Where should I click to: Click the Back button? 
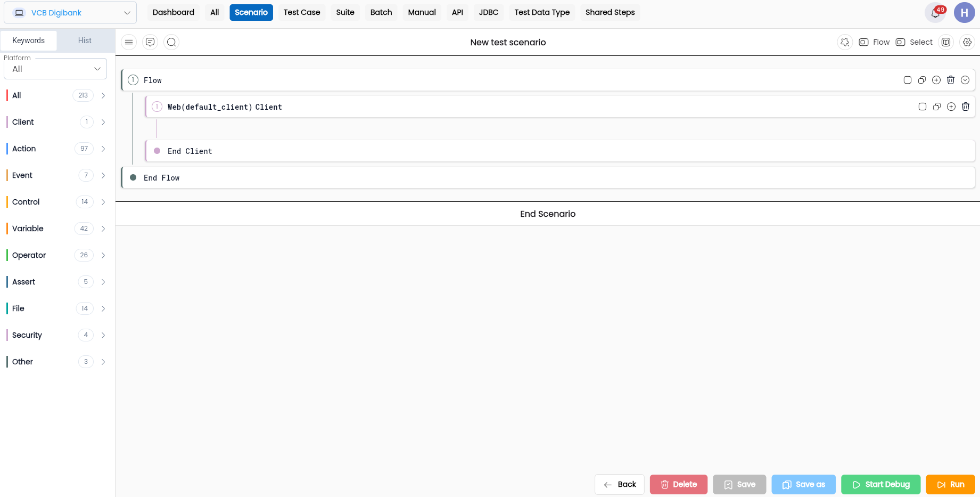pos(620,485)
